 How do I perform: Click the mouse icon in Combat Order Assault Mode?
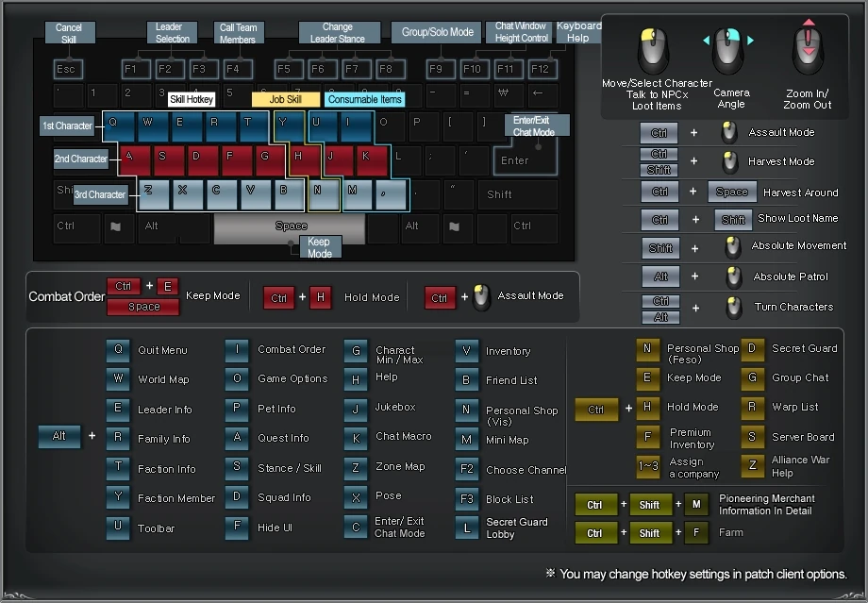click(482, 297)
